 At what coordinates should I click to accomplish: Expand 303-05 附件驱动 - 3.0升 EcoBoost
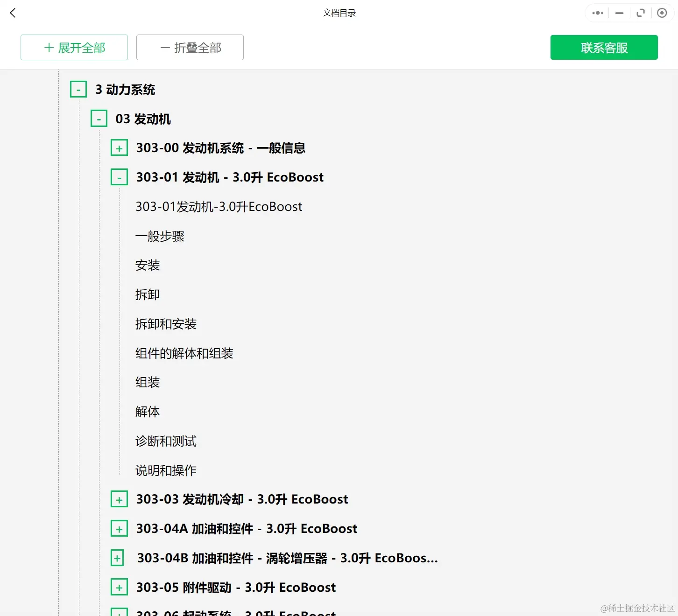(x=119, y=587)
